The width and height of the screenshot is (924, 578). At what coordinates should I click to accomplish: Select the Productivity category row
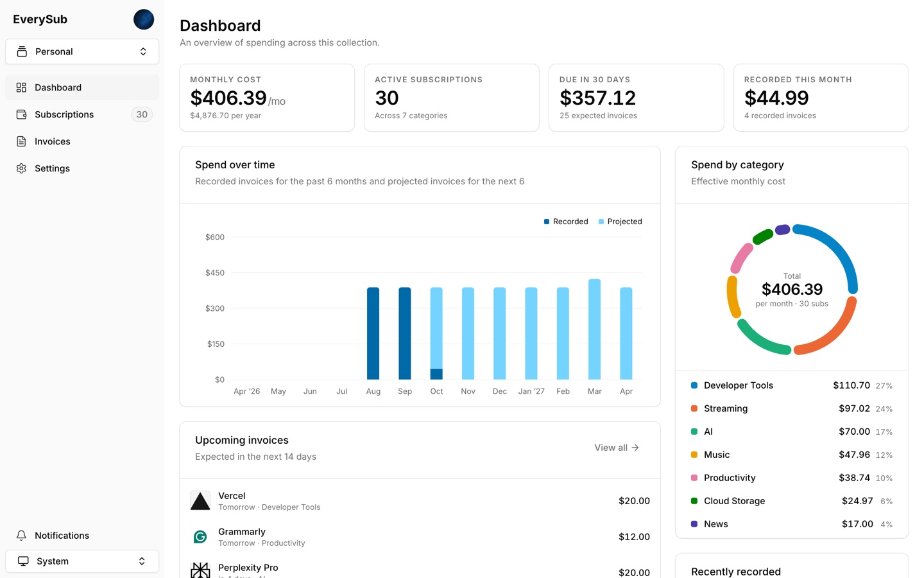point(792,478)
